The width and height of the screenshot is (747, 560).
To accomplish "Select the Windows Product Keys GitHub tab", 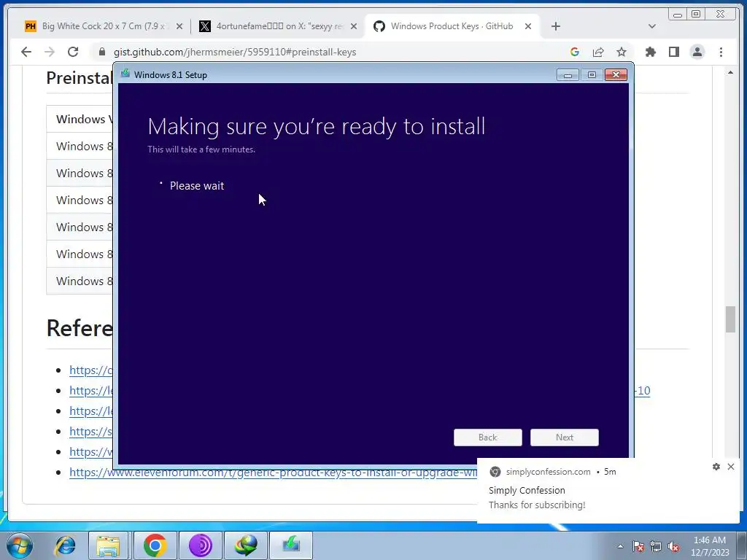I will coord(452,26).
